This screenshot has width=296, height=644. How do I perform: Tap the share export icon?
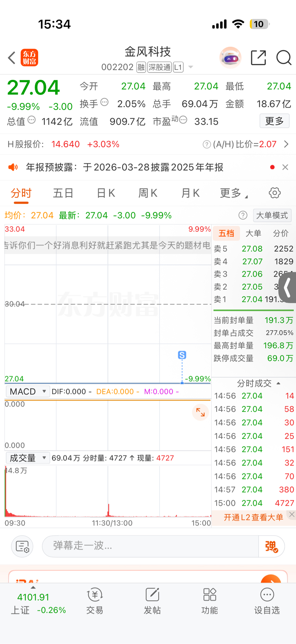(258, 58)
